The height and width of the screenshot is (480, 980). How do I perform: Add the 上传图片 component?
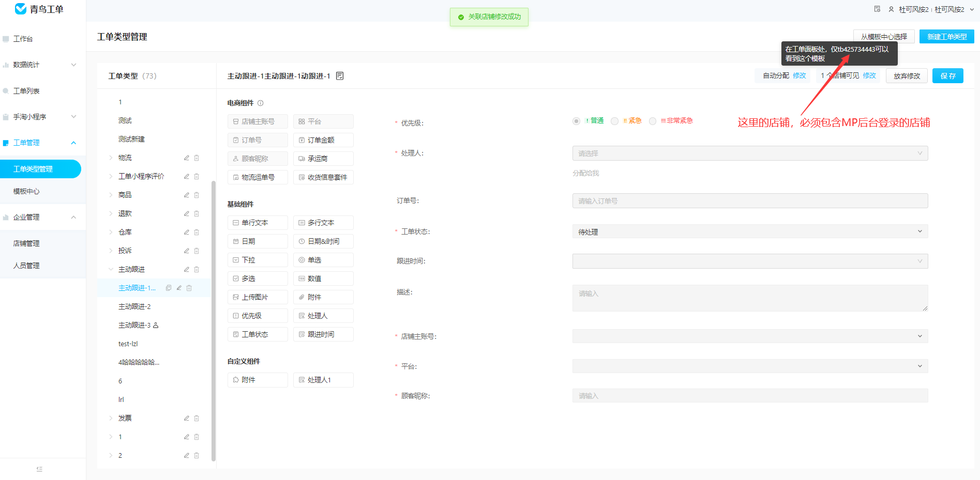(x=258, y=297)
